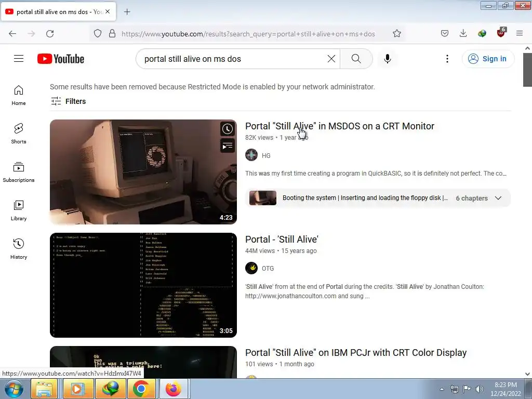The width and height of the screenshot is (532, 399).
Task: Open the MSDOS CRT Monitor video thumbnail
Action: 143,171
